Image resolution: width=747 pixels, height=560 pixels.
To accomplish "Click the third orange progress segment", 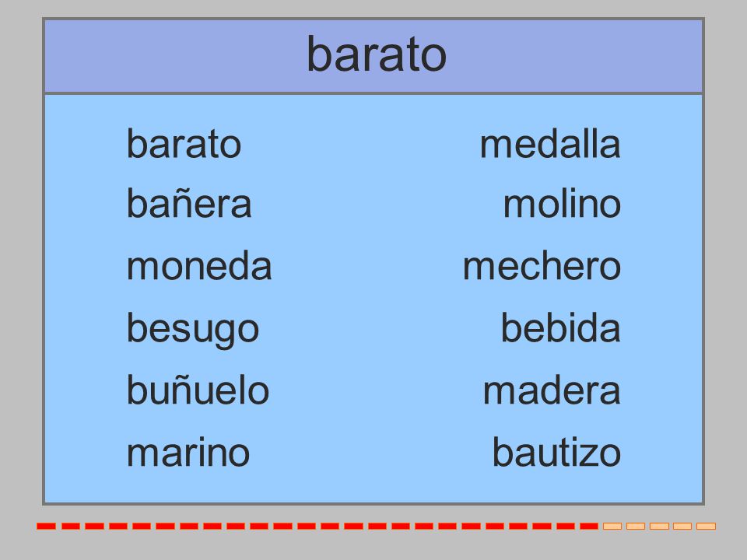I will 659,527.
